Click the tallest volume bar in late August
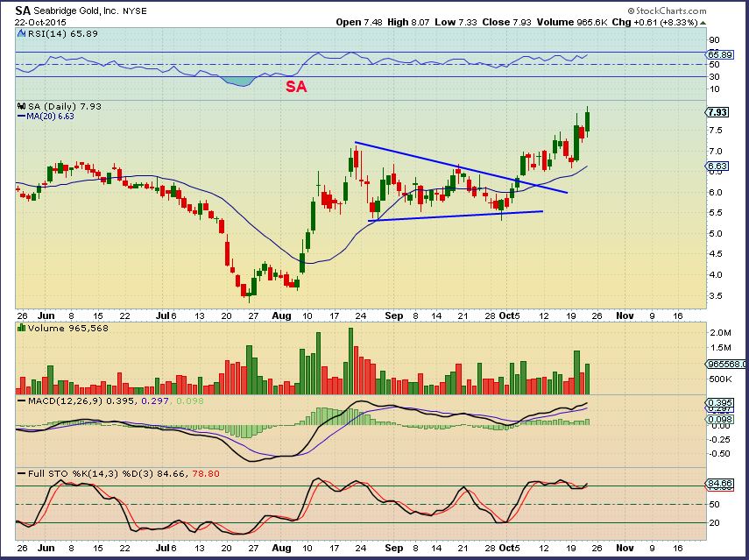749x560 pixels. [x=350, y=361]
